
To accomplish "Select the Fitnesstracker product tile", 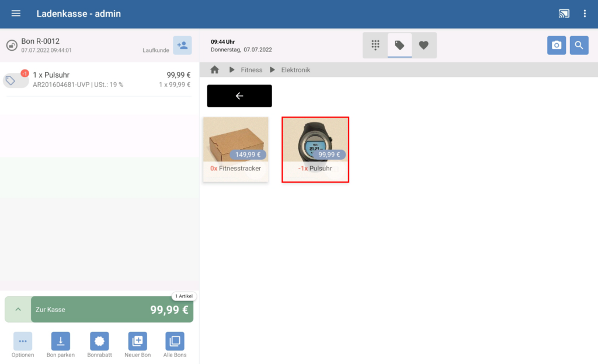I will (235, 149).
